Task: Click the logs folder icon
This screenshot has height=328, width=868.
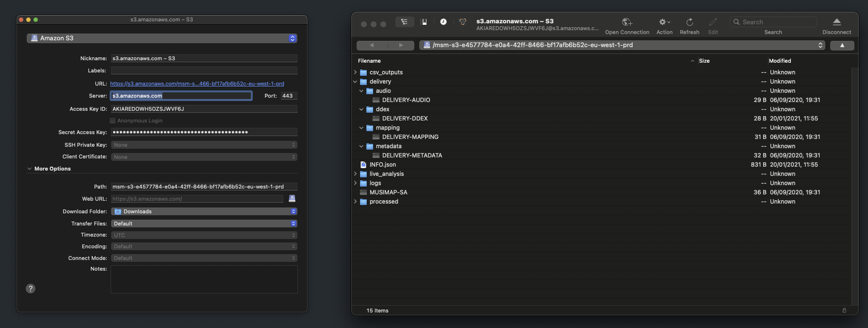Action: (x=363, y=183)
